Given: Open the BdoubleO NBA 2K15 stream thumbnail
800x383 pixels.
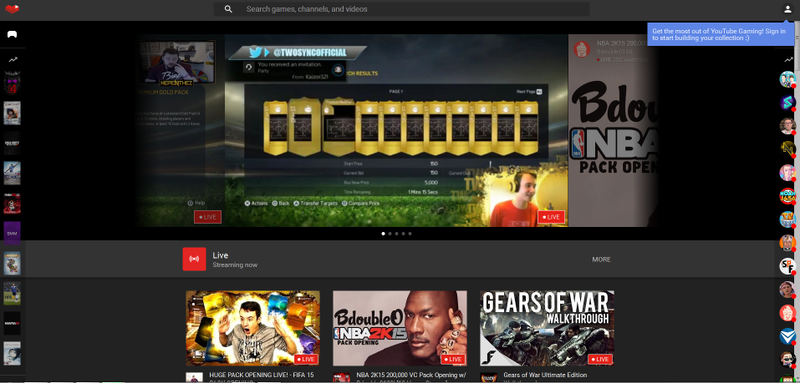Looking at the screenshot, I should click(399, 328).
